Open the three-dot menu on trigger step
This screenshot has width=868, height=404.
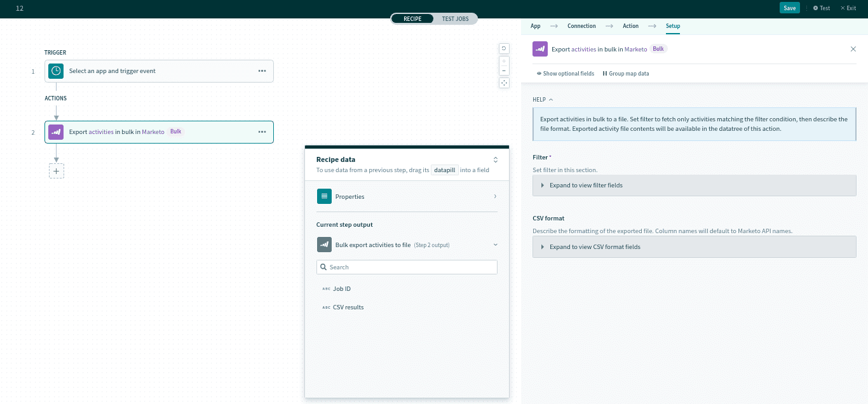pos(262,71)
